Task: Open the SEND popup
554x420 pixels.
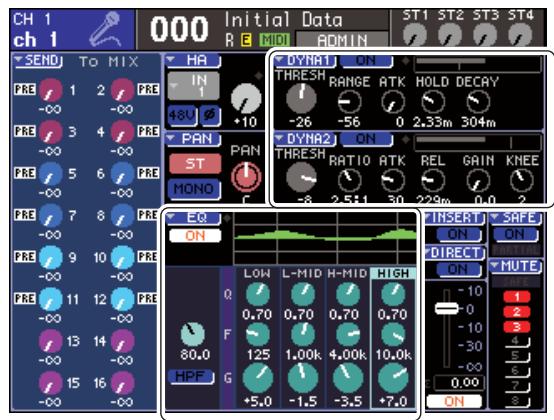Action: click(38, 61)
